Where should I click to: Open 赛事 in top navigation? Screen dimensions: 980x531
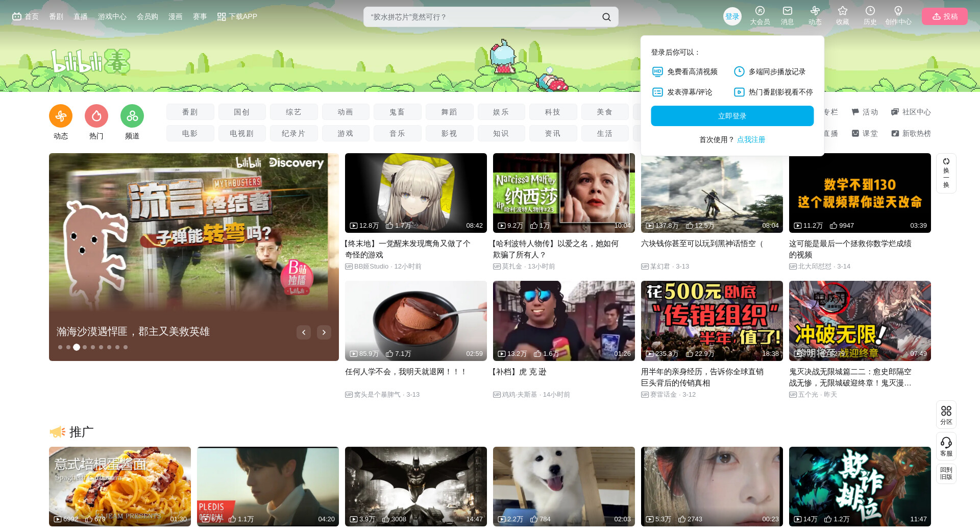pos(200,17)
